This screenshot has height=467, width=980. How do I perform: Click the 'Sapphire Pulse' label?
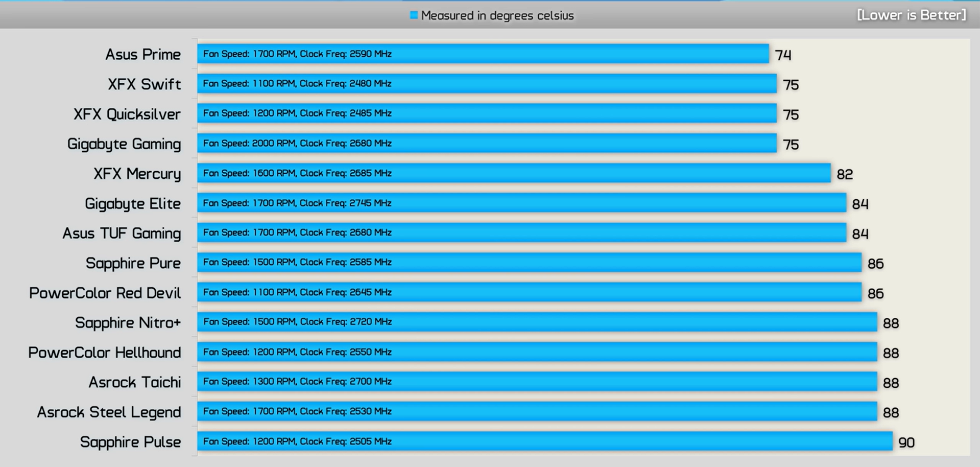click(x=130, y=442)
